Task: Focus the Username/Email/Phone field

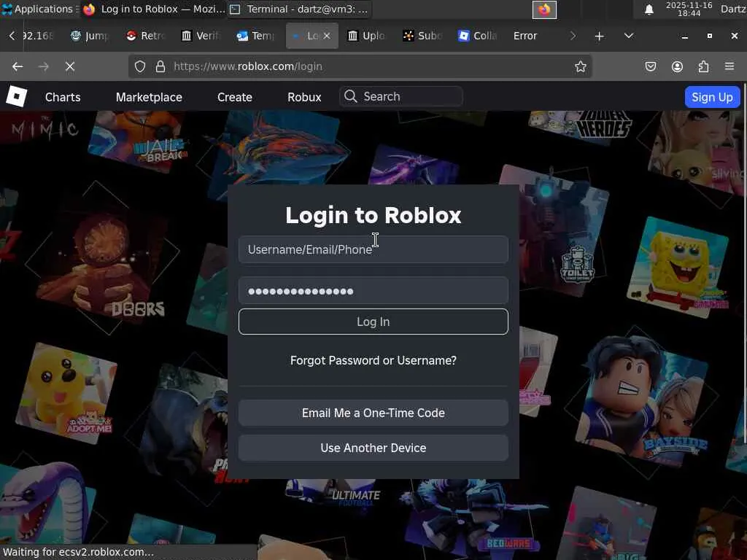Action: pyautogui.click(x=373, y=249)
